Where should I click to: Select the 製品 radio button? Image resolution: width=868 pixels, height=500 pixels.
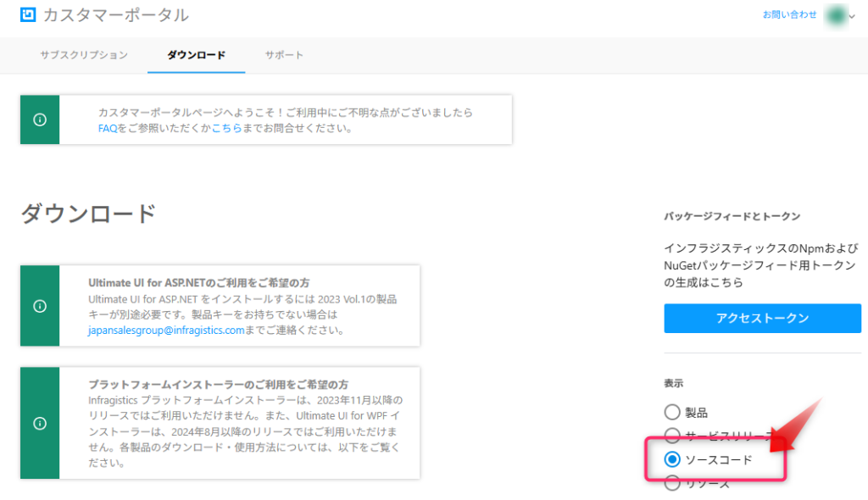point(672,412)
